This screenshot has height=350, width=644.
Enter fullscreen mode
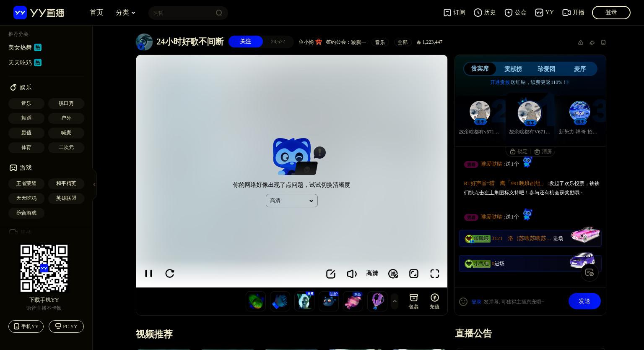435,274
